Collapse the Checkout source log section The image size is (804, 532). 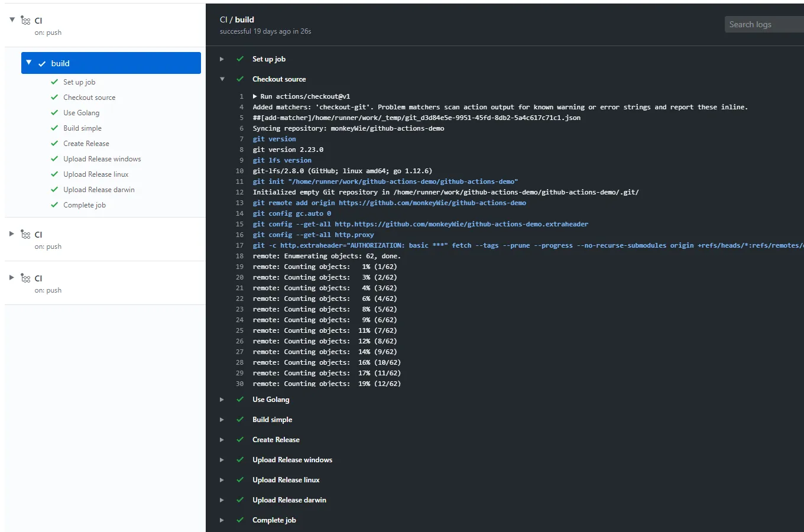[222, 79]
